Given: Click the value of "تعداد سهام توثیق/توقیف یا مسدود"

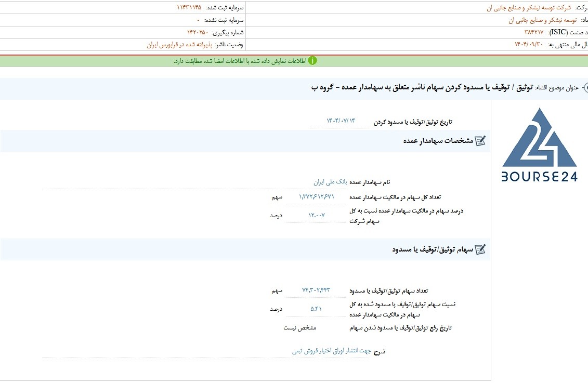Looking at the screenshot, I should click(x=316, y=290).
